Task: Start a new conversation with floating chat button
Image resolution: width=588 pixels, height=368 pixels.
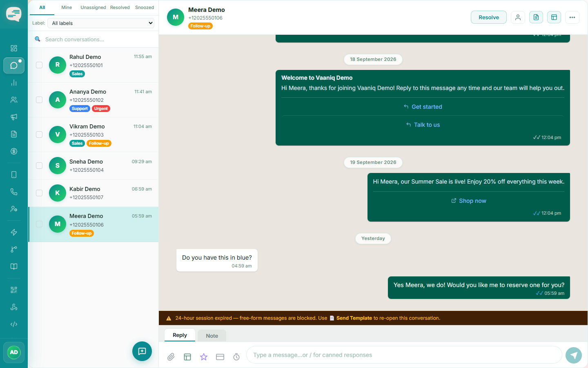Action: pyautogui.click(x=142, y=351)
